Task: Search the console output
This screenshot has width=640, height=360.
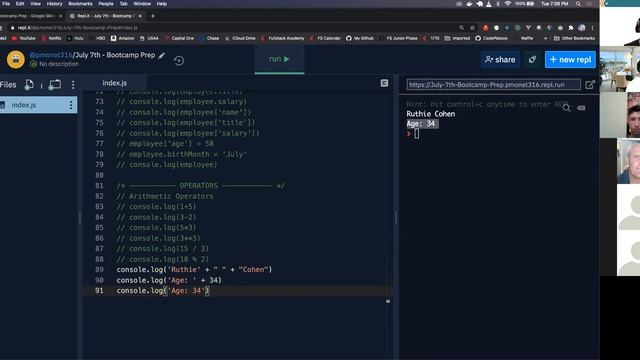Action: tap(567, 108)
